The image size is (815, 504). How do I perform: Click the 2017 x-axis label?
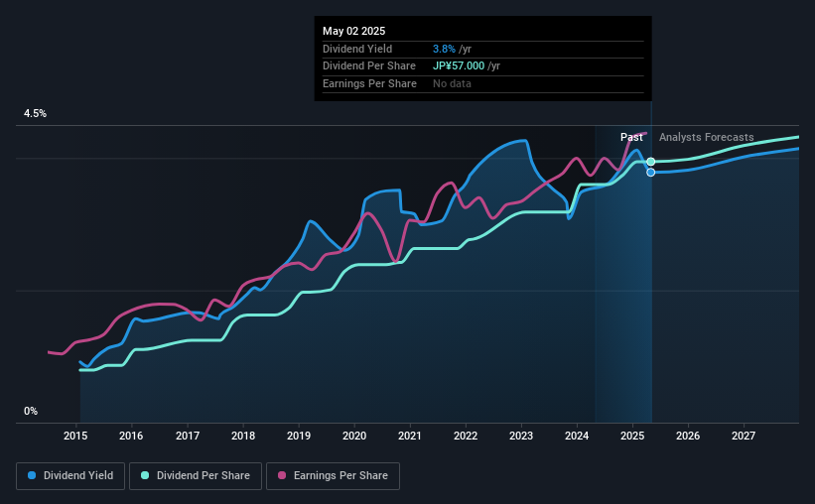tap(187, 436)
